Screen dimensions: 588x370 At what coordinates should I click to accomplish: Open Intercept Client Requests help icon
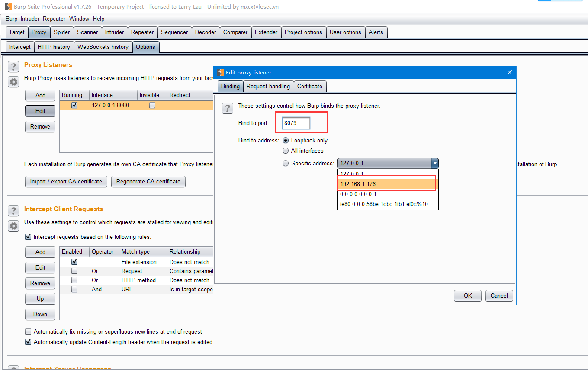pos(13,211)
